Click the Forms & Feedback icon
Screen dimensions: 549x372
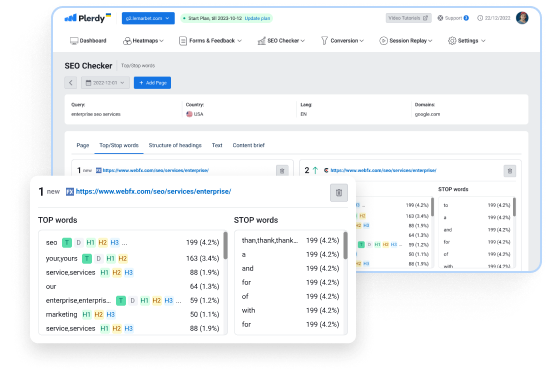(183, 41)
